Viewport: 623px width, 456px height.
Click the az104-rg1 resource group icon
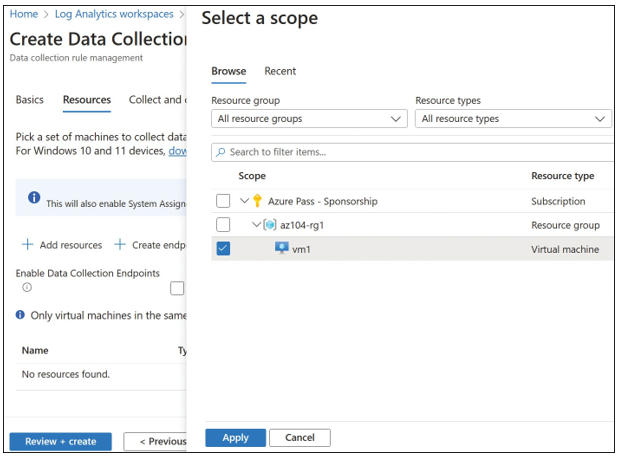[x=270, y=225]
